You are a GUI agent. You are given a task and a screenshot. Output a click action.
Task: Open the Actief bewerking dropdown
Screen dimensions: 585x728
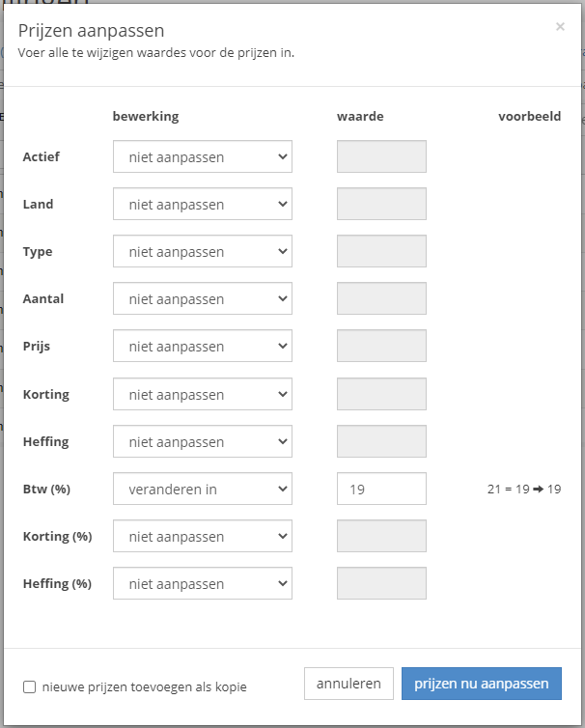[x=203, y=156]
